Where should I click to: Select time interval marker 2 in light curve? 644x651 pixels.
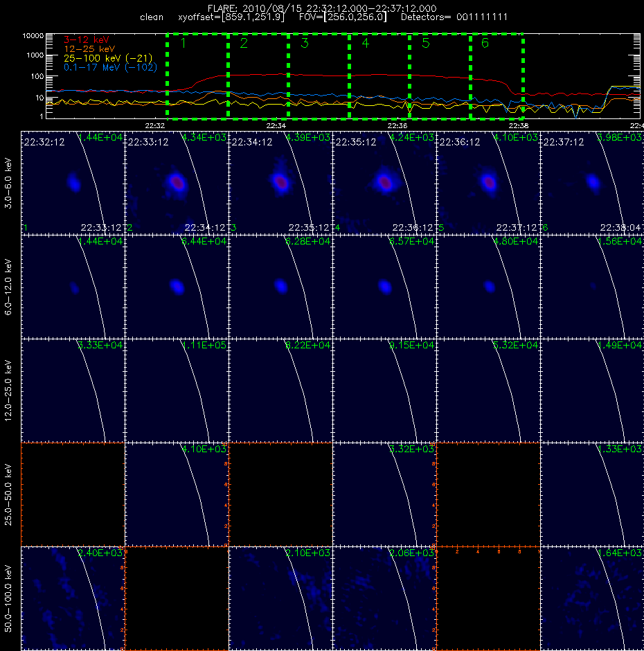244,43
